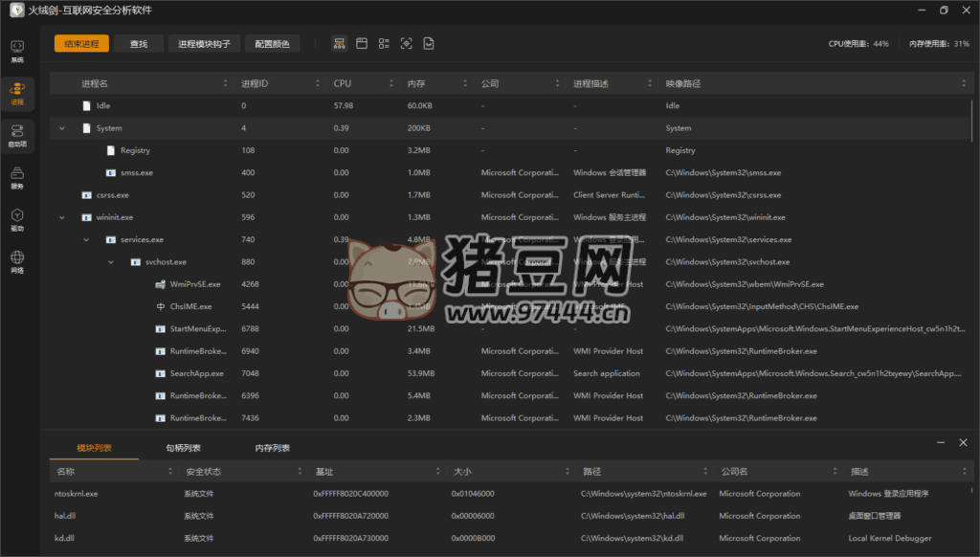This screenshot has width=980, height=557.
Task: Switch to list view toolbar icon
Action: (384, 44)
